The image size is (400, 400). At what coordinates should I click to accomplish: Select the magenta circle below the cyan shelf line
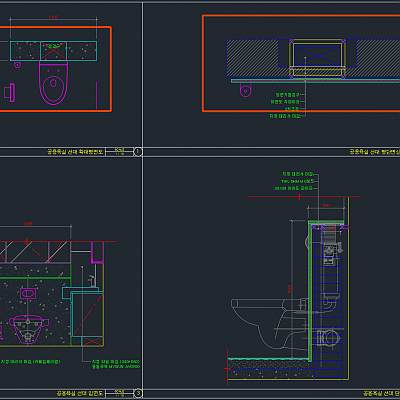point(246,90)
